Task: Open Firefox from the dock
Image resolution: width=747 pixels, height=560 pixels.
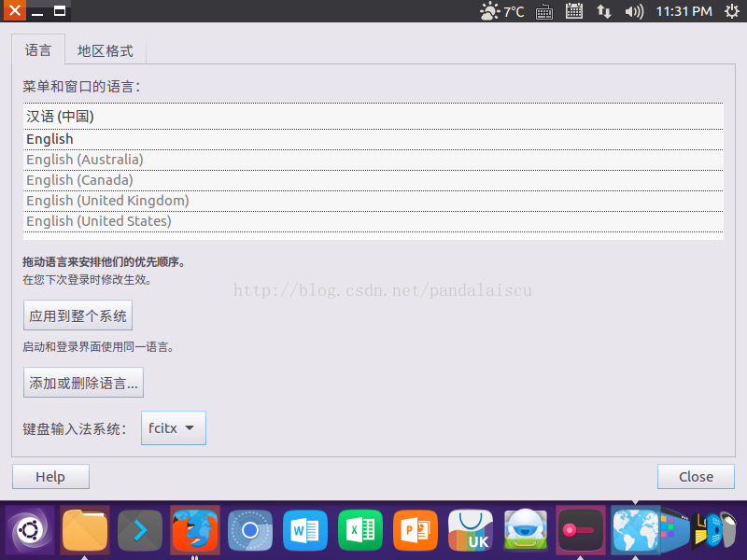Action: (x=195, y=529)
